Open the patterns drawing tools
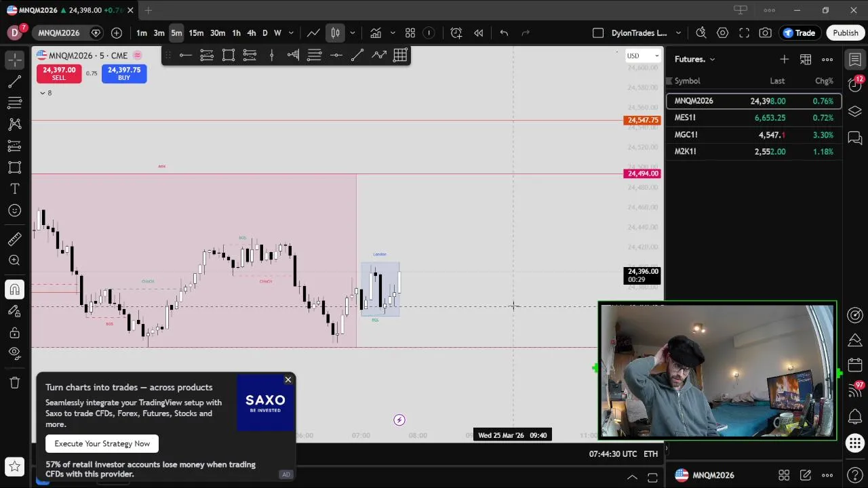Screen dimensions: 868x488 tap(14, 124)
